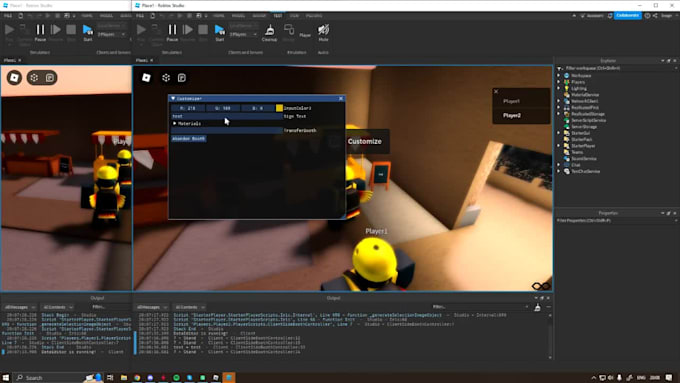
Task: Click the notes icon in right viewport
Action: point(182,78)
